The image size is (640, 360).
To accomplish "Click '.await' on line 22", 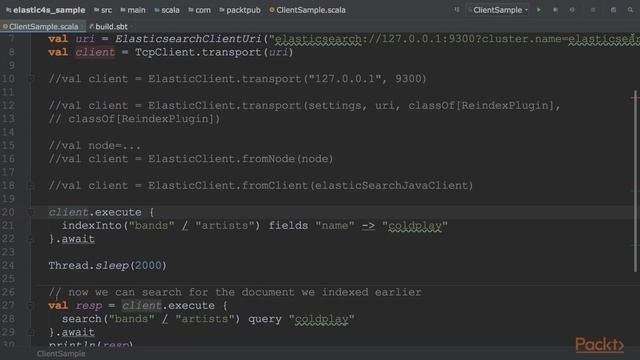I will [x=75, y=239].
